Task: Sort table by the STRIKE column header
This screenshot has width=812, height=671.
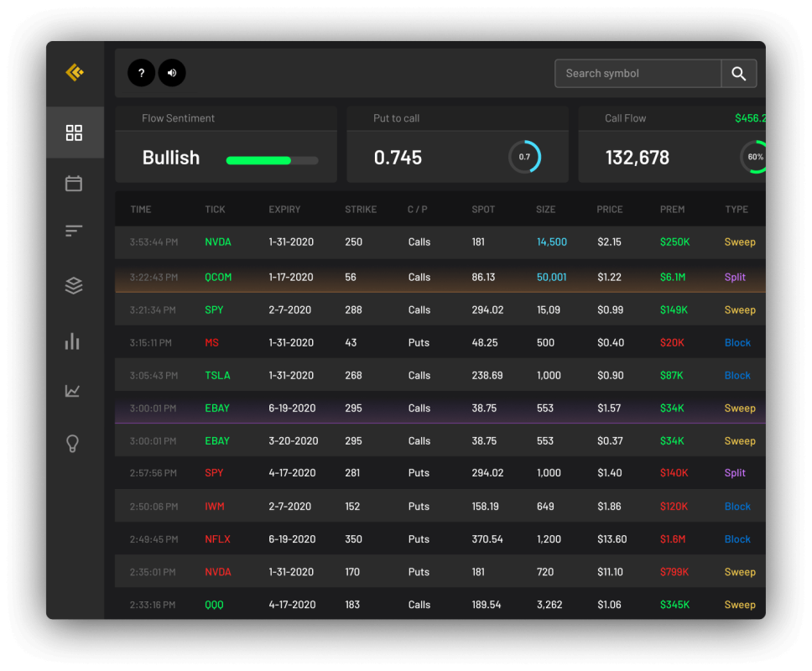Action: click(361, 210)
